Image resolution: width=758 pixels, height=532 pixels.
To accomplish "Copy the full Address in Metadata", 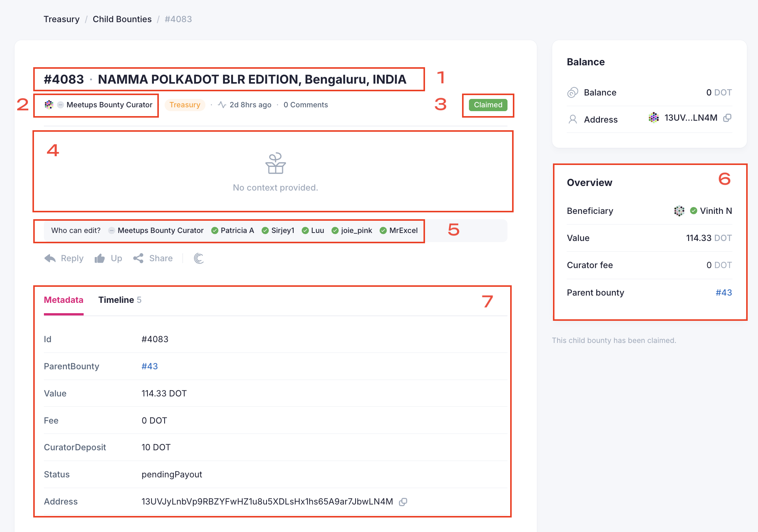I will tap(403, 502).
